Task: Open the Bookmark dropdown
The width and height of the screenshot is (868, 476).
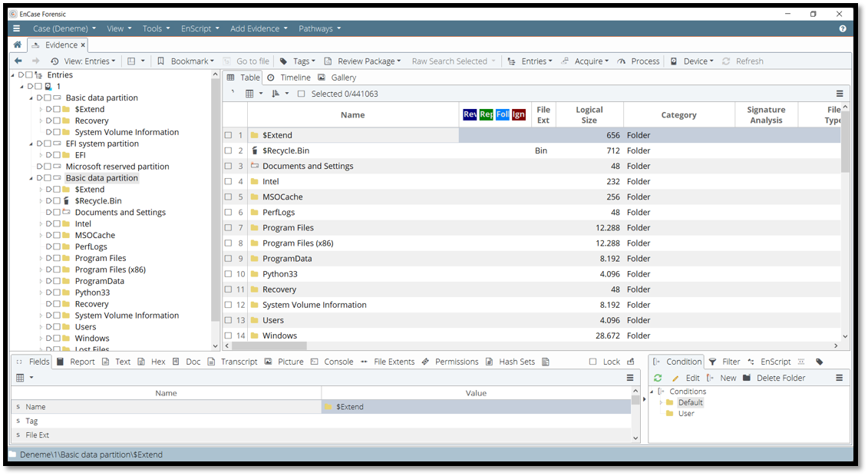Action: click(x=187, y=61)
